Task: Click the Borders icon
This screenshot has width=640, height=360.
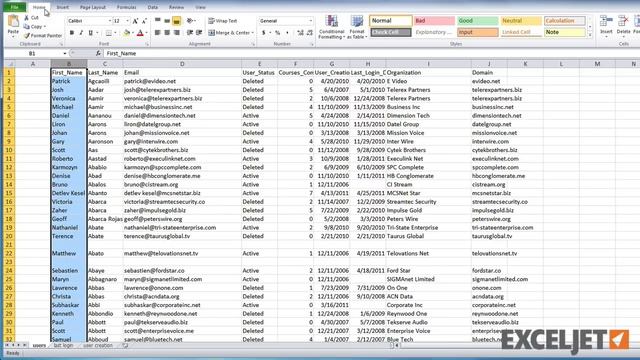Action: (109, 33)
